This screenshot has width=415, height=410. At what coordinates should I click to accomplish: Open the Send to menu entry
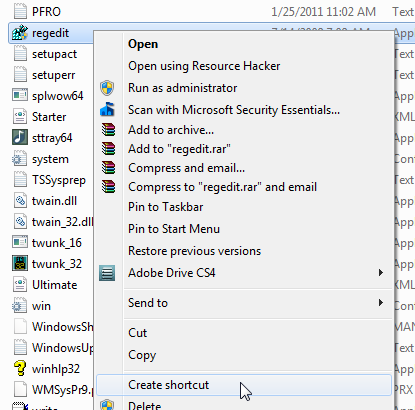(x=148, y=303)
